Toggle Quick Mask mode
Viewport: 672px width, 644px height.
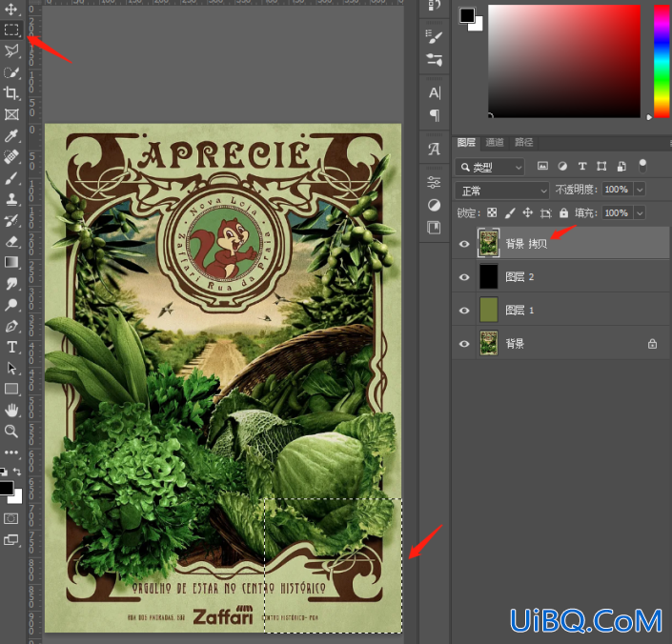10,518
